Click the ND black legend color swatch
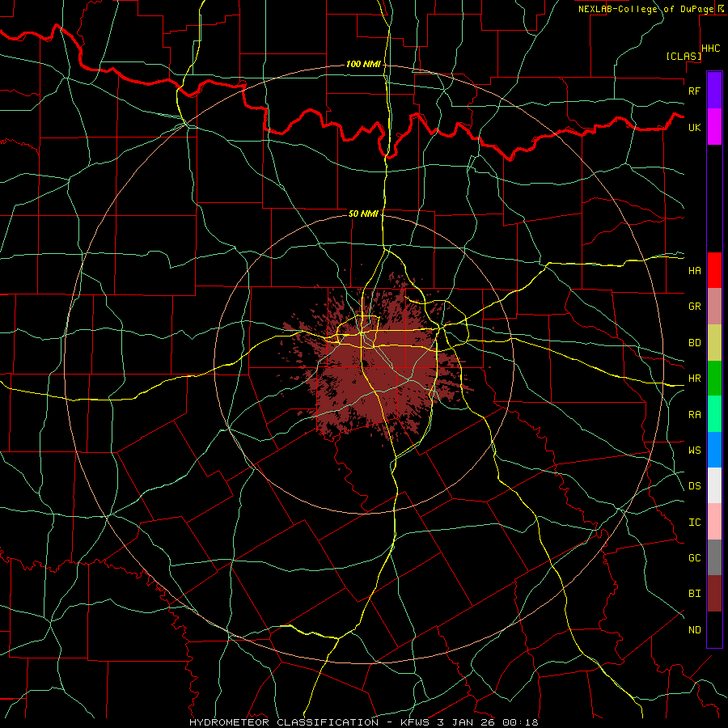The image size is (728, 728). coord(714,629)
